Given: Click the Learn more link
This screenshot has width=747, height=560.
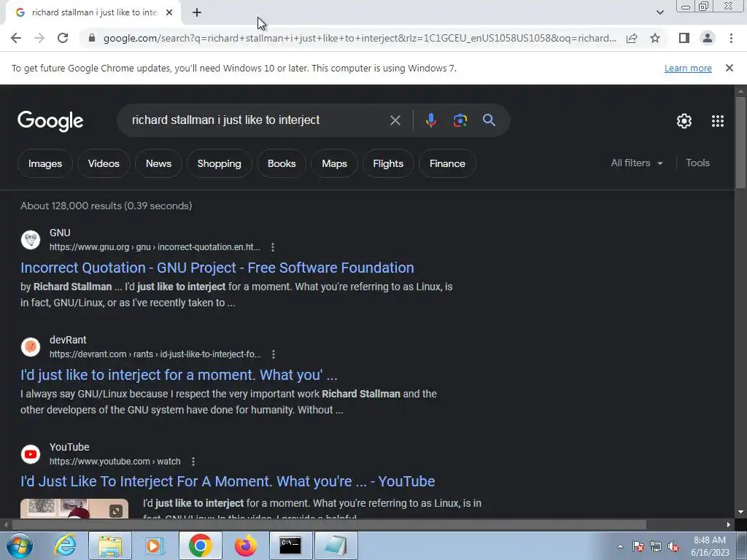Looking at the screenshot, I should [688, 68].
